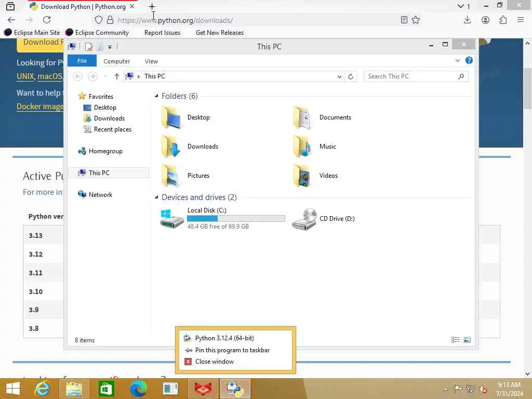
Task: Open Microsoft Edge from the taskbar
Action: click(x=138, y=389)
